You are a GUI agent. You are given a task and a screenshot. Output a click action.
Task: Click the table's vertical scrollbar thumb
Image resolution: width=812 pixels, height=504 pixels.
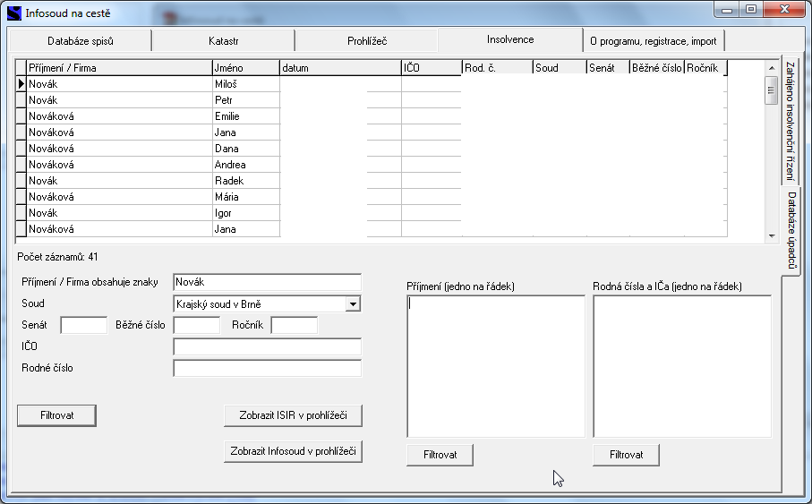tap(772, 90)
